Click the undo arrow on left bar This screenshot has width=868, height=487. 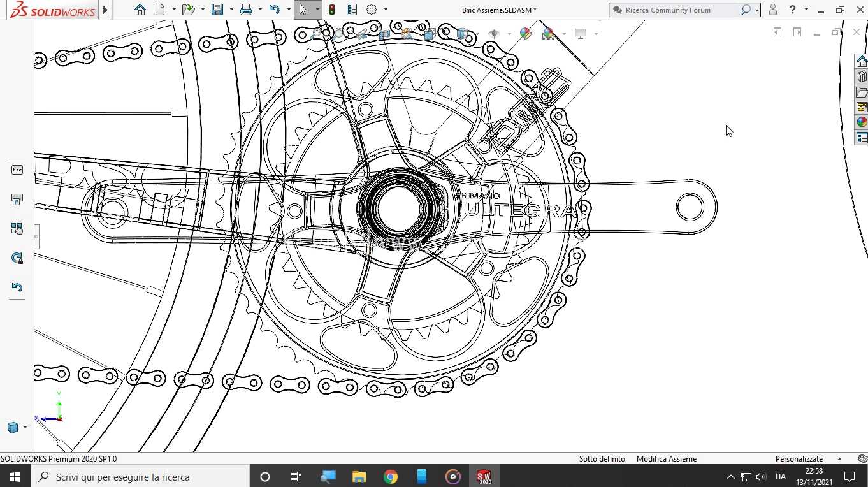click(x=17, y=287)
